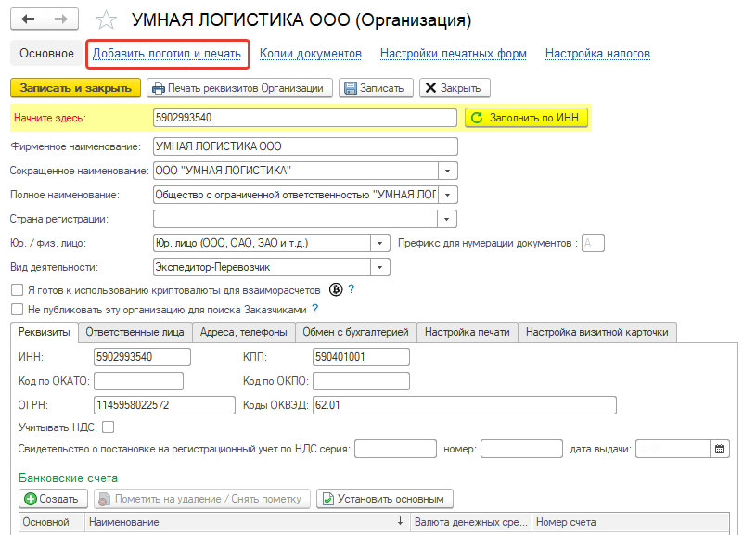Add organization to favorites with the star

coord(106,20)
